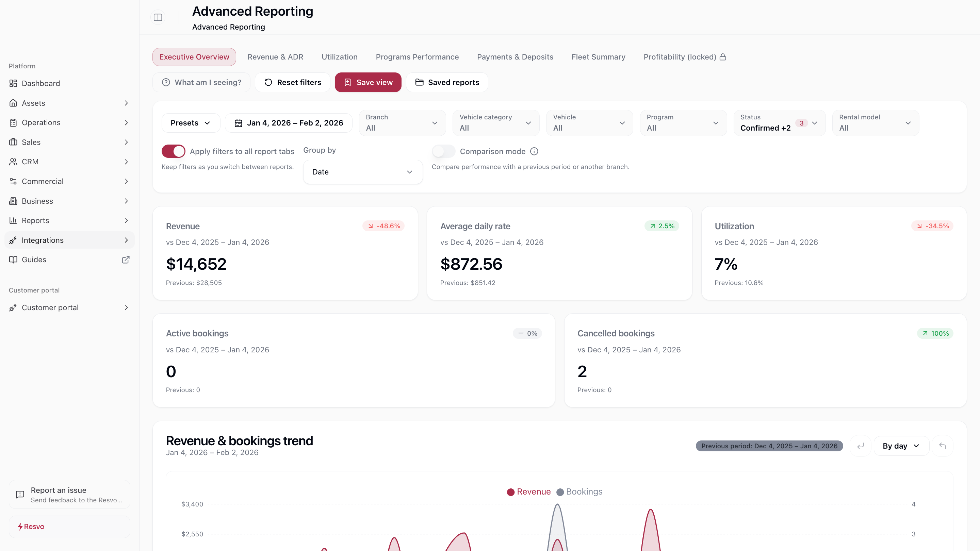
Task: Open the Dashboard from the sidebar
Action: (x=41, y=83)
